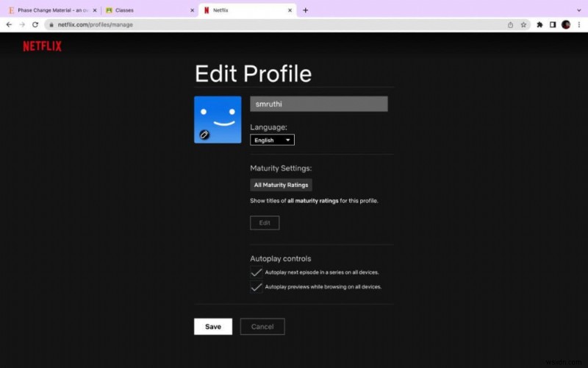
Task: Open the Extensions puzzle icon
Action: coord(539,25)
